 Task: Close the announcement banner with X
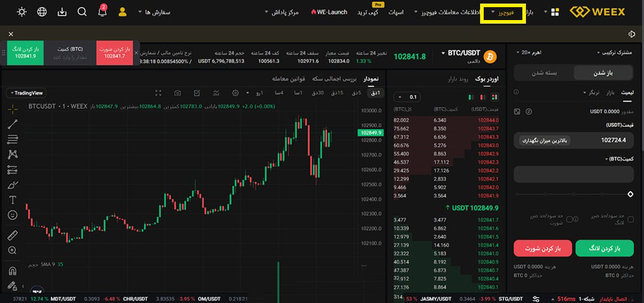pyautogui.click(x=11, y=34)
